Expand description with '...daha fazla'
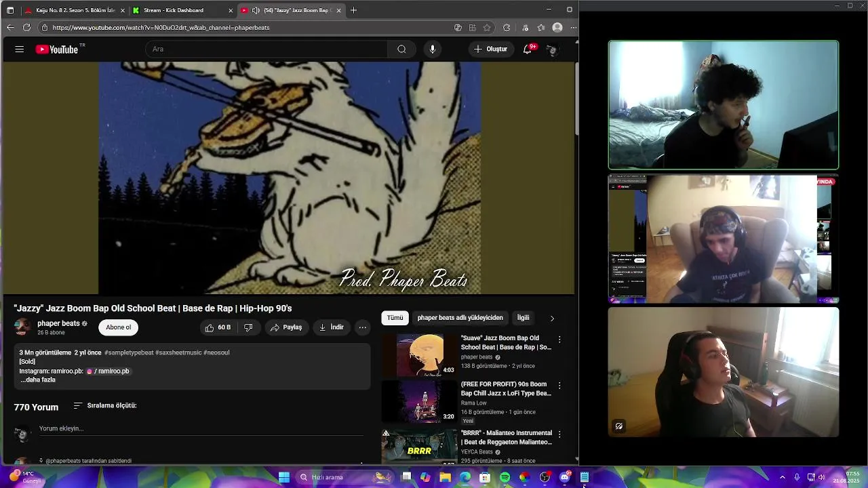This screenshot has height=488, width=868. (38, 380)
